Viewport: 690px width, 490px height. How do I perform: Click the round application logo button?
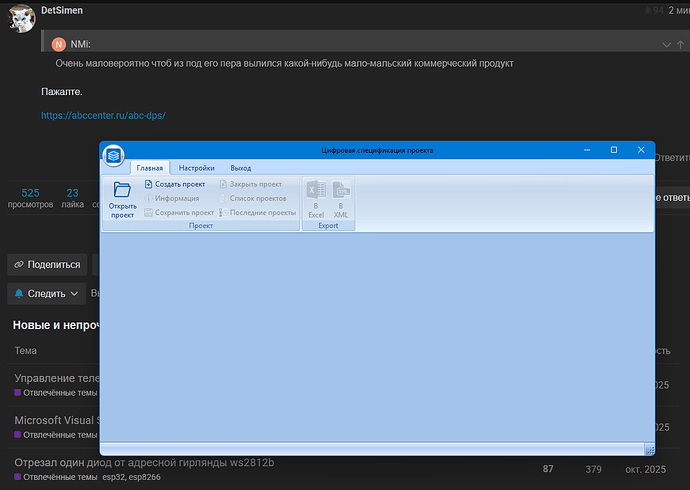tap(114, 155)
